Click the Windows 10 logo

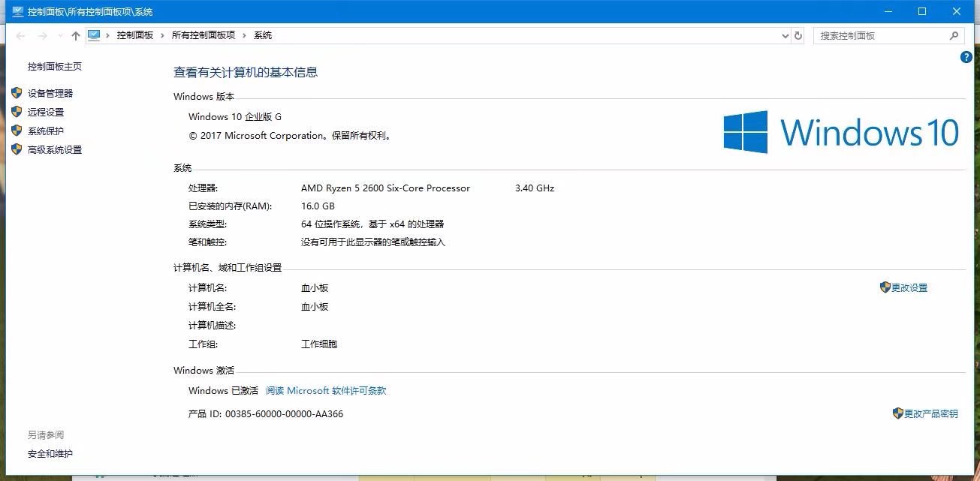[x=841, y=132]
